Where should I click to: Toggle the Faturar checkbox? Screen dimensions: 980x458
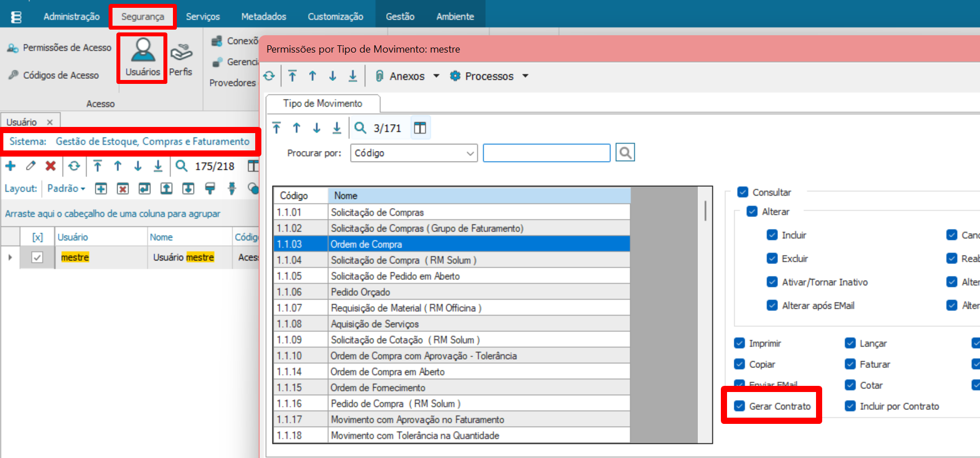(850, 364)
